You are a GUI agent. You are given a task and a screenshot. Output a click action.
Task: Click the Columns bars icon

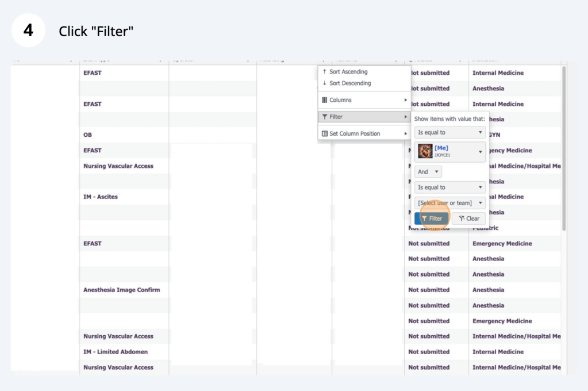(324, 100)
